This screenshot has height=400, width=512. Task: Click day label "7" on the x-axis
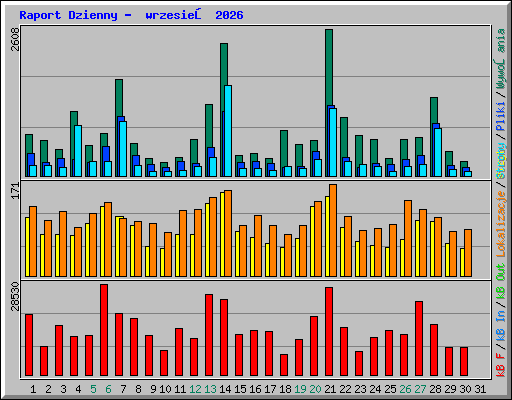tap(123, 389)
